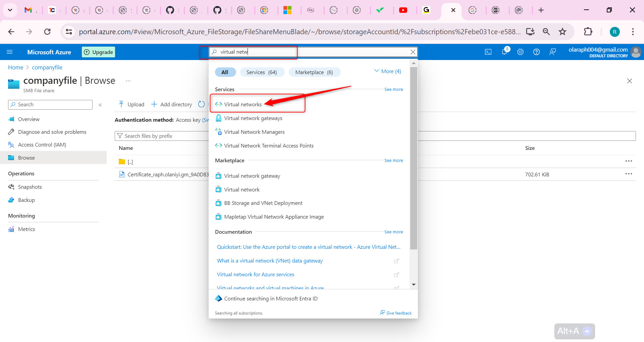Collapse the left navigation menu

coord(100,105)
